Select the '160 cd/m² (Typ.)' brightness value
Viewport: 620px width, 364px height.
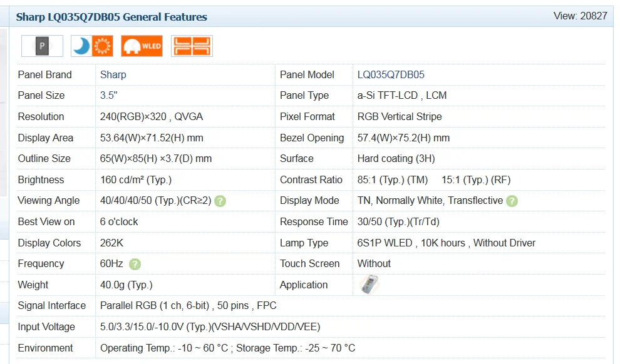[x=136, y=180]
